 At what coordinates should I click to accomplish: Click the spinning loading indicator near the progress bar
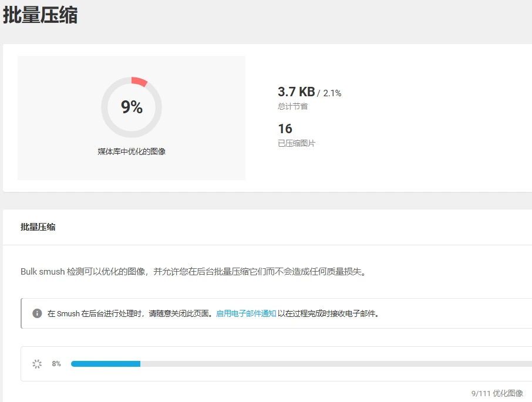pos(37,363)
